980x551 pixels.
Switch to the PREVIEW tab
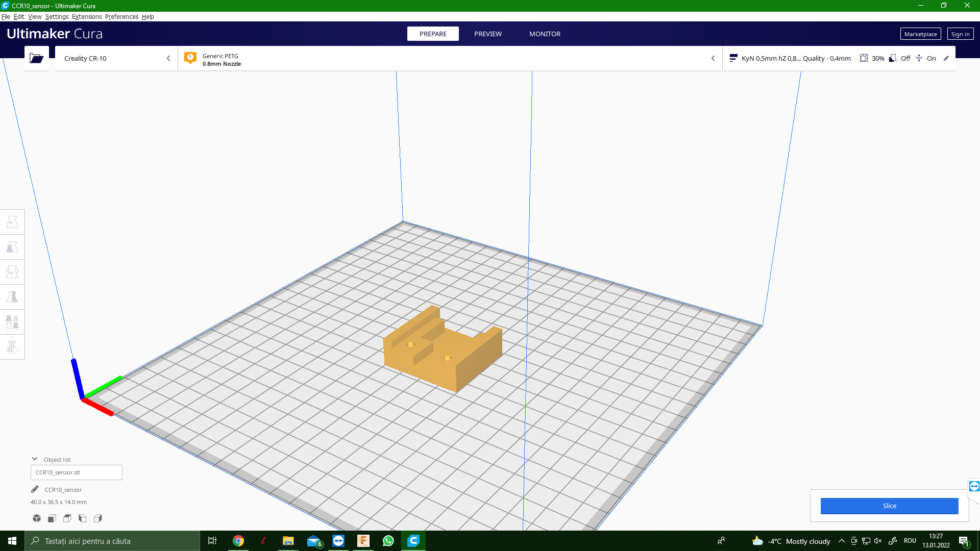(487, 34)
